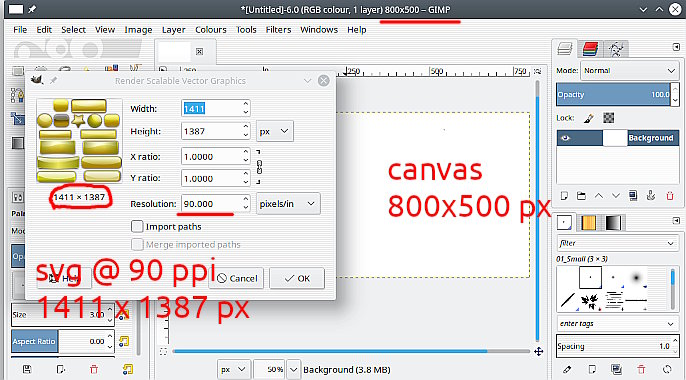Click the SVG preview thumbnail
Screen dimensions: 686x380
79,140
